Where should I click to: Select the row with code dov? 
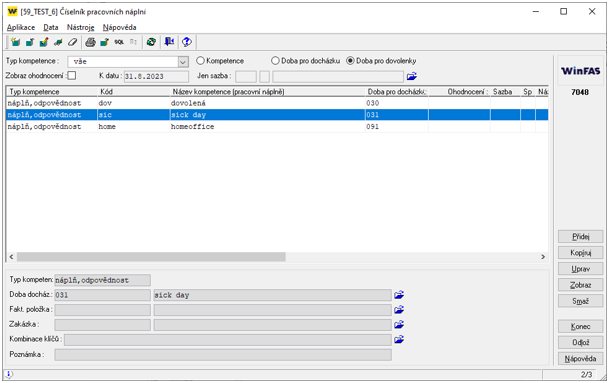pos(278,103)
